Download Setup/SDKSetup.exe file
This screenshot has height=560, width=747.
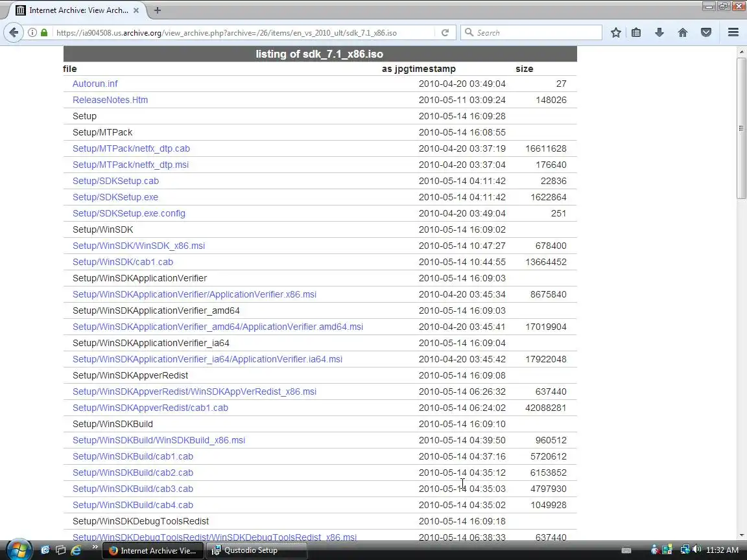pos(115,197)
